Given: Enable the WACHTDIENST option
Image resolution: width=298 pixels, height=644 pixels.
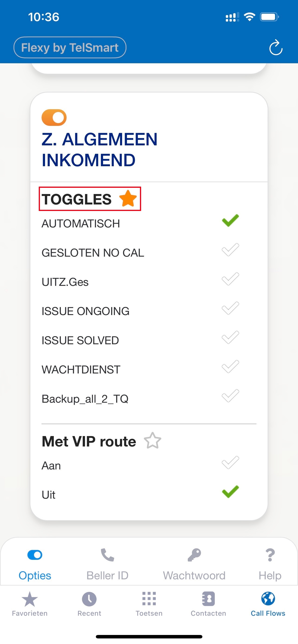Looking at the screenshot, I should coord(230,367).
